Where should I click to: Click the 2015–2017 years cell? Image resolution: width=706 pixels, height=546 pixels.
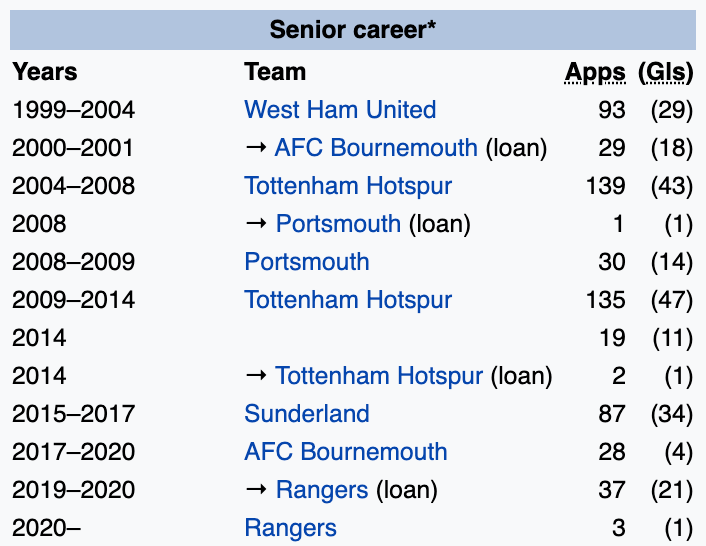coord(73,414)
